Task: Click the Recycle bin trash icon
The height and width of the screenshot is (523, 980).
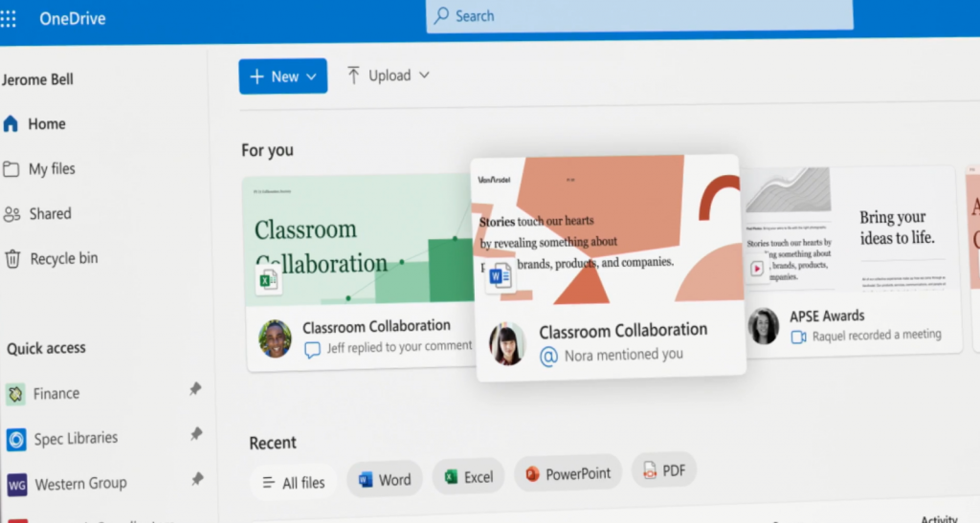Action: [12, 258]
